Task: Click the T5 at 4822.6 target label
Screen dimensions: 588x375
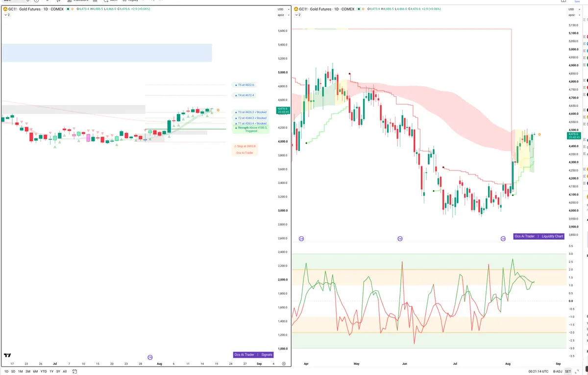Action: click(245, 85)
